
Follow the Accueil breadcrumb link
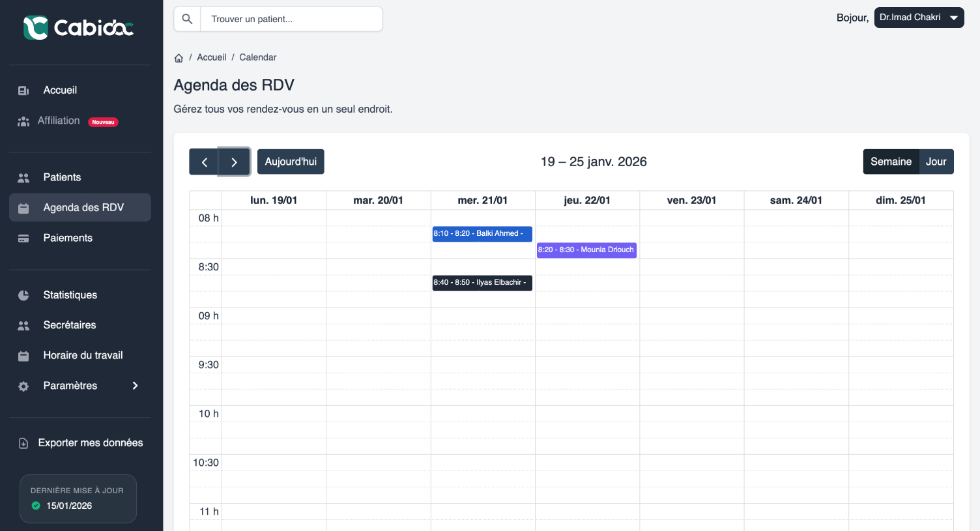click(211, 57)
